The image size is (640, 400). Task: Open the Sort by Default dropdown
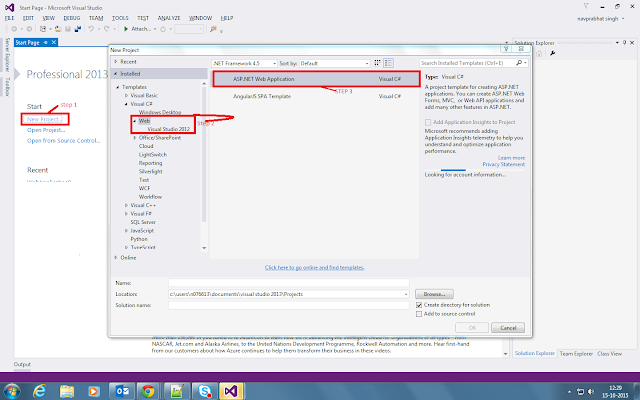367,63
